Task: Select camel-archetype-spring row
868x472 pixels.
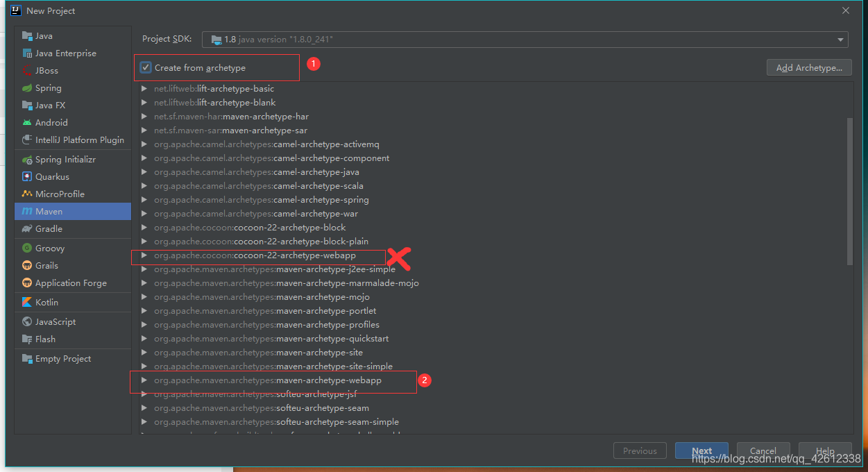Action: (492, 200)
